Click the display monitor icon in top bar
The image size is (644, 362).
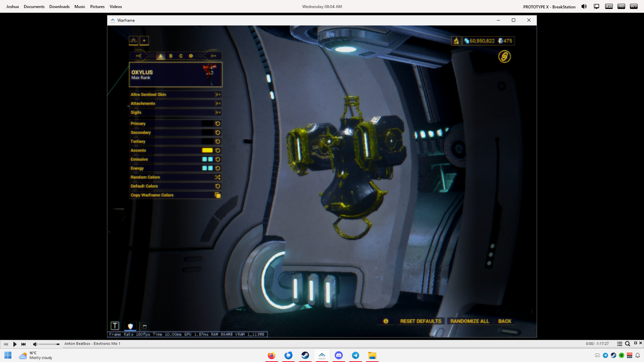[x=596, y=6]
